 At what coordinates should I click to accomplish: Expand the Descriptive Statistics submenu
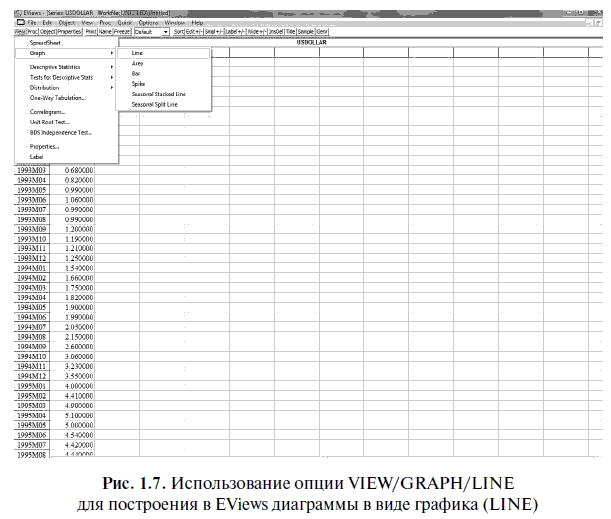tap(66, 67)
